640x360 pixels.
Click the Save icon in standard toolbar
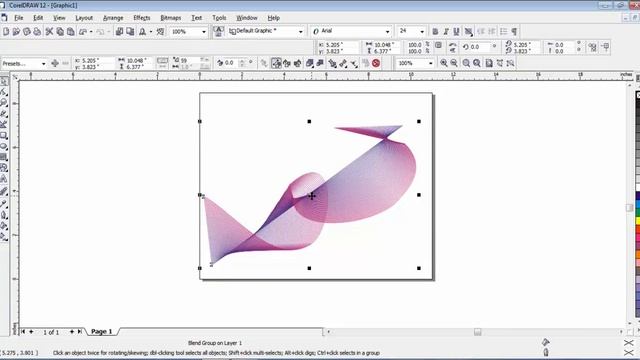coord(27,31)
